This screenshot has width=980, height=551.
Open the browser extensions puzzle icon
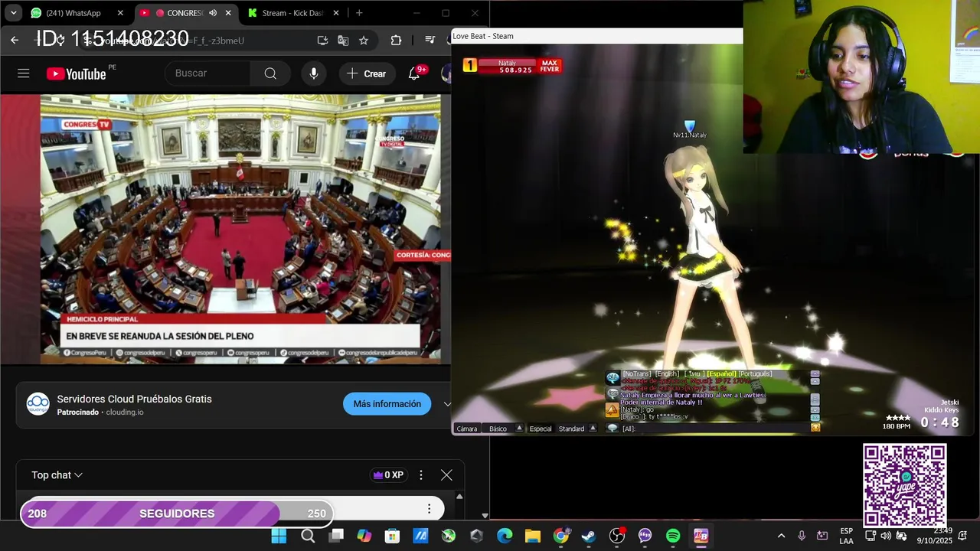tap(396, 41)
